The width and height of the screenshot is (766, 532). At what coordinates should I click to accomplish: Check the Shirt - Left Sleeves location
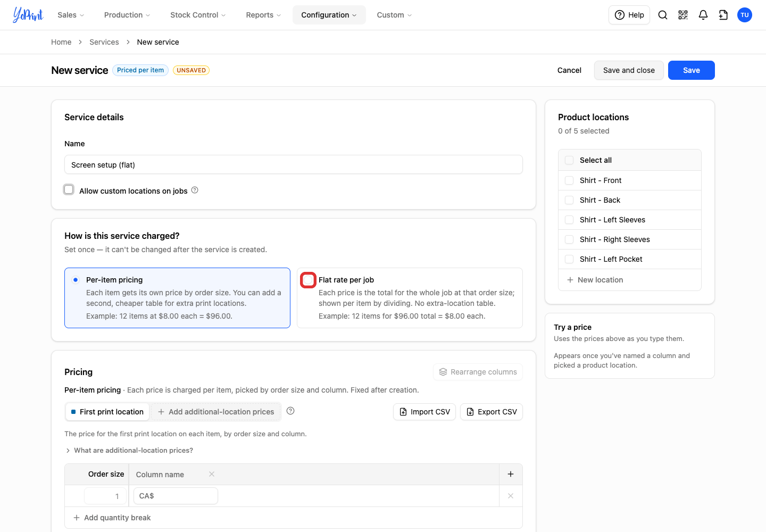[x=569, y=220]
